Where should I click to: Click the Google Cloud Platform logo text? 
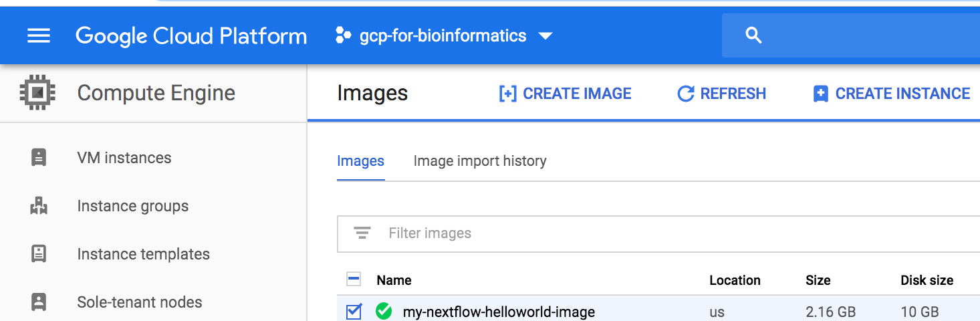click(x=191, y=36)
